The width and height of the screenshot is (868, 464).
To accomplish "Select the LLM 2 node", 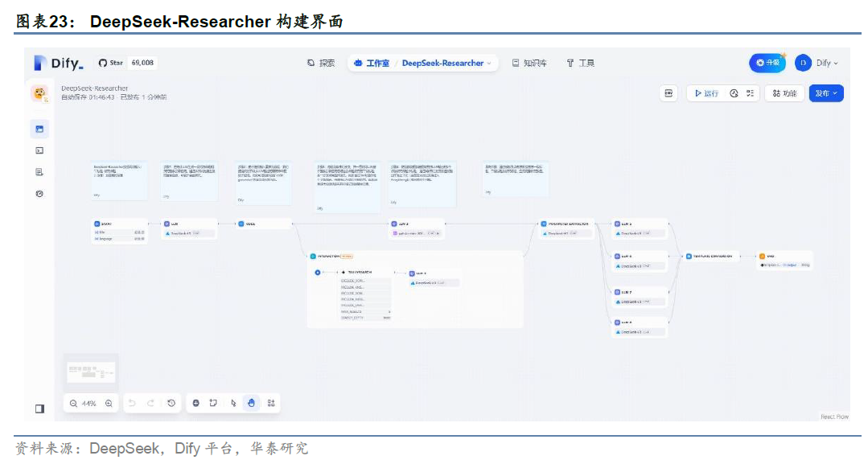I will pos(418,228).
